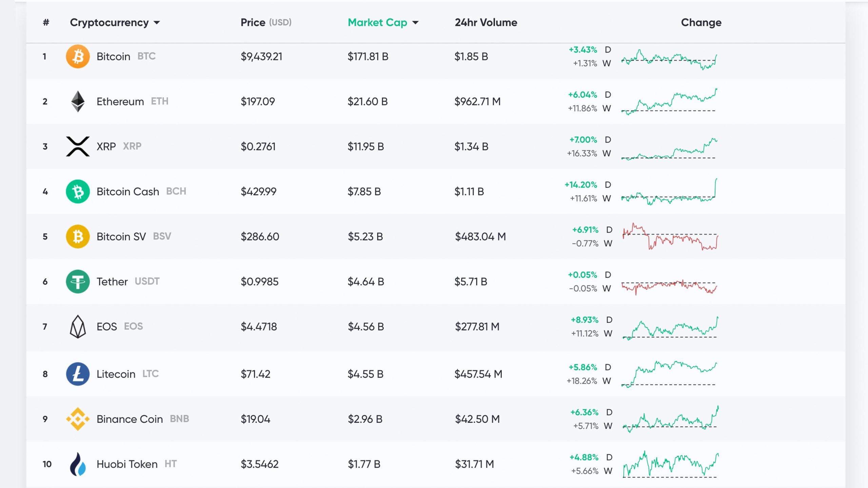
Task: Click the rank # column header
Action: 46,22
